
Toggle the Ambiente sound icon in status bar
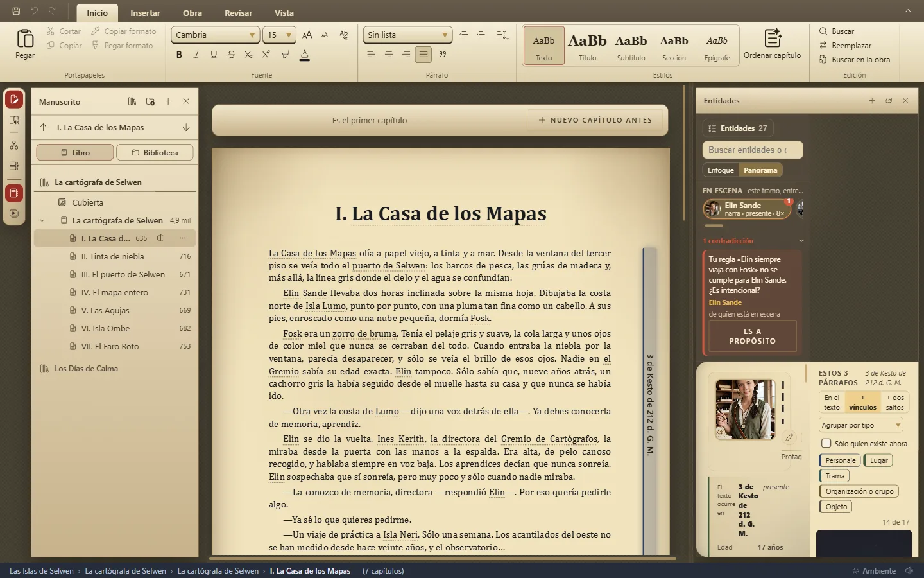click(x=909, y=570)
